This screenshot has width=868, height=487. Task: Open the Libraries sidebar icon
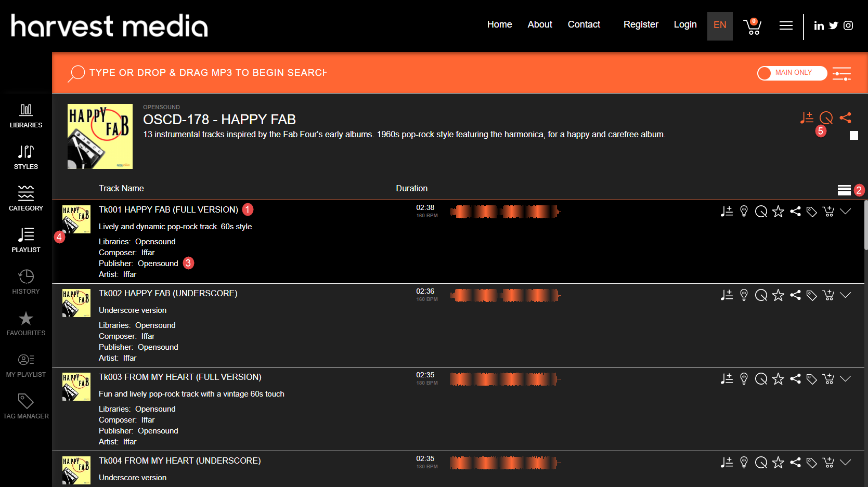tap(26, 115)
